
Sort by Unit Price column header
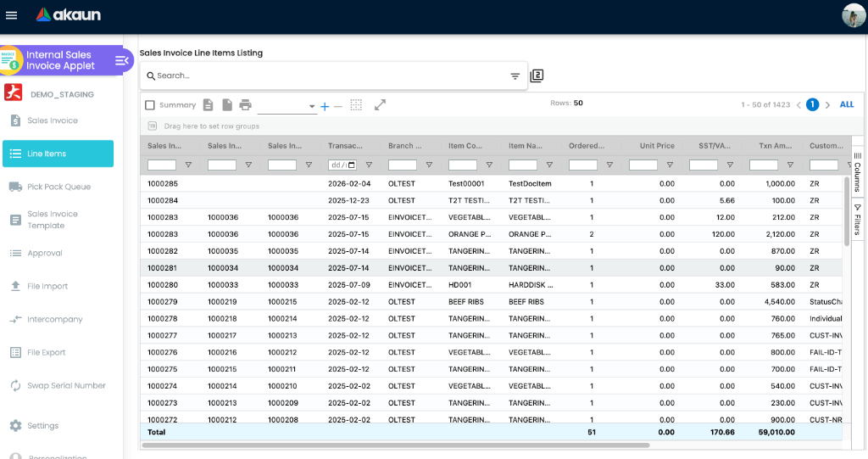pyautogui.click(x=657, y=146)
